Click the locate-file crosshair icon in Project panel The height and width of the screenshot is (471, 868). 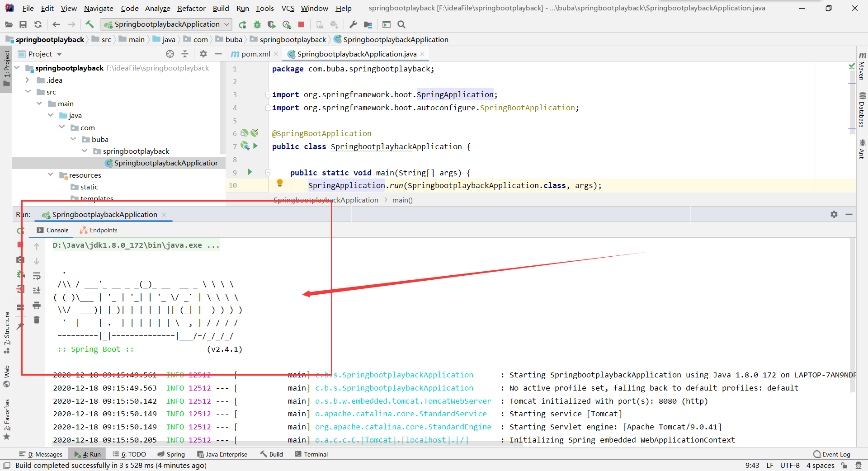tap(170, 54)
